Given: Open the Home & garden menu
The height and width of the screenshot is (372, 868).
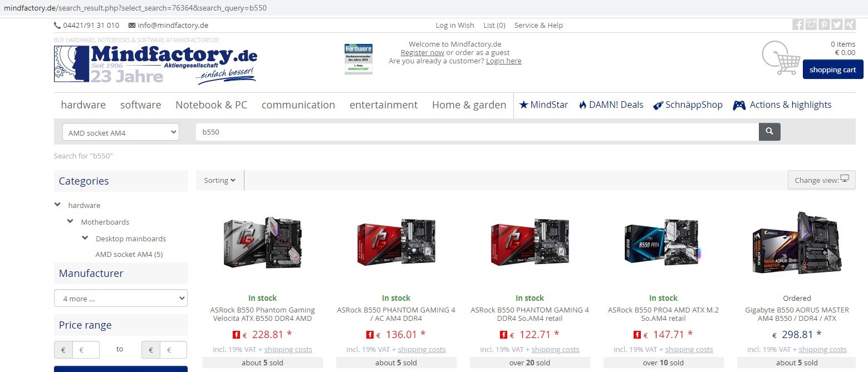Looking at the screenshot, I should coord(469,105).
